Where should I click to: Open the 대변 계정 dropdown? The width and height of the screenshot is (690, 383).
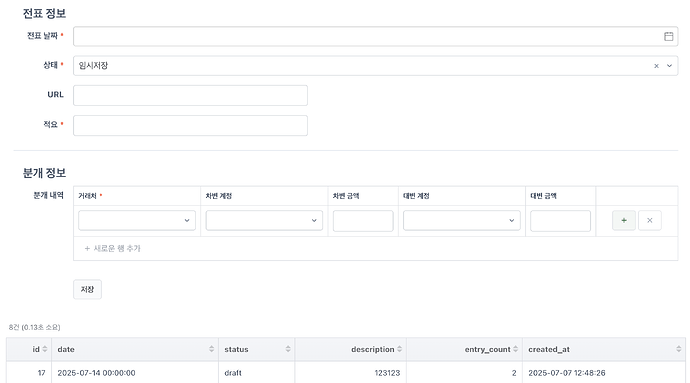[x=462, y=221]
